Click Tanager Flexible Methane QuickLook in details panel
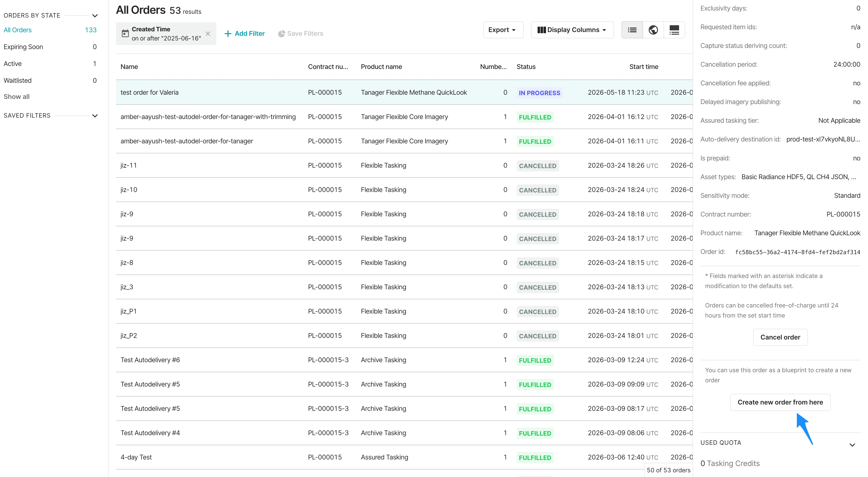Viewport: 868px width, 477px height. [x=807, y=233]
